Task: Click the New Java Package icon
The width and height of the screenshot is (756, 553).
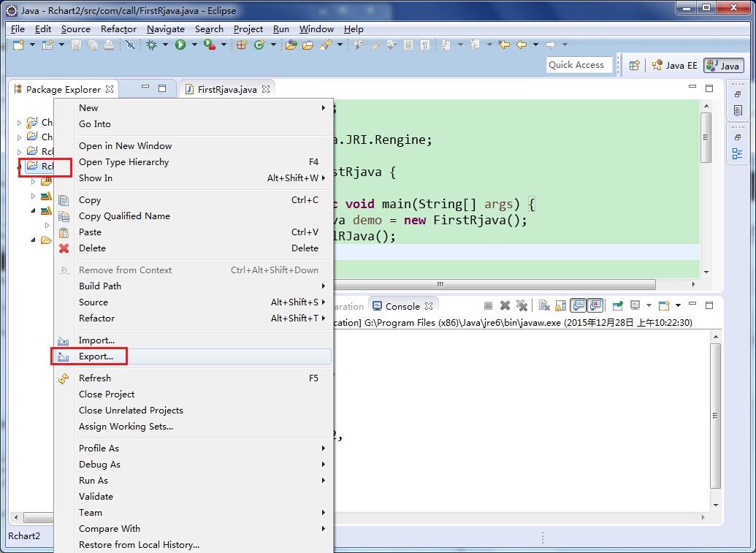Action: [x=242, y=45]
